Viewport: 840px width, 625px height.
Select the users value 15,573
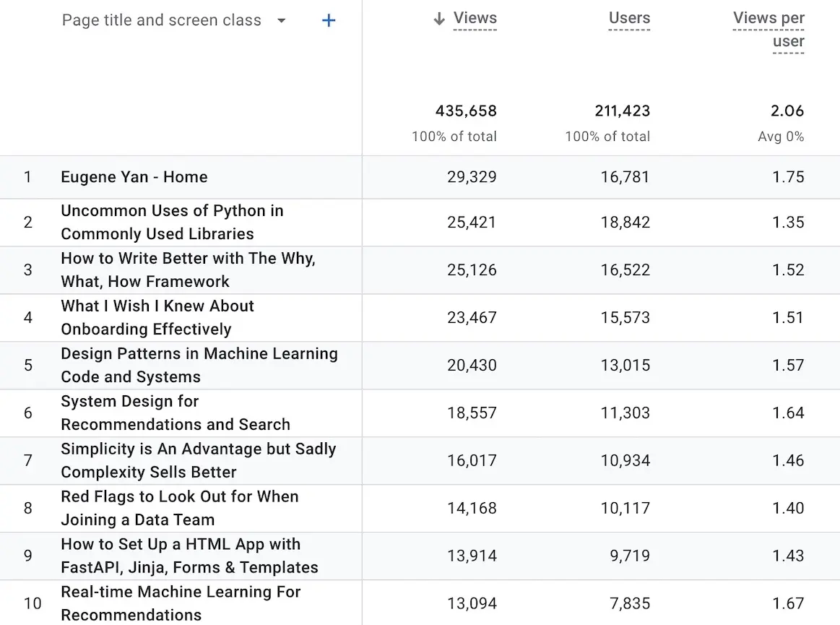(625, 317)
